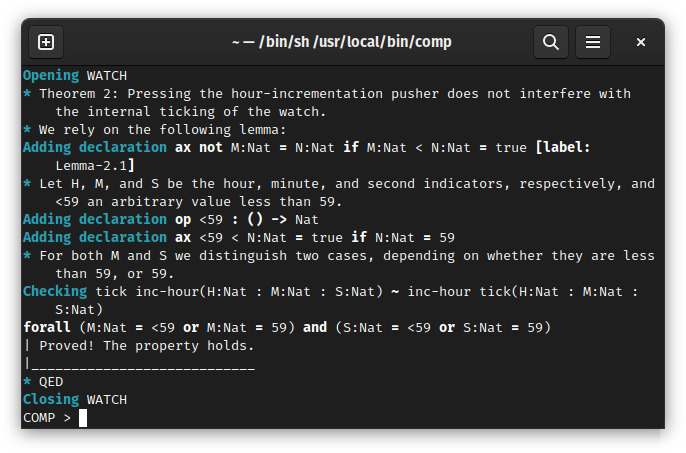Open a new terminal tab
The image size is (686, 453).
(46, 42)
